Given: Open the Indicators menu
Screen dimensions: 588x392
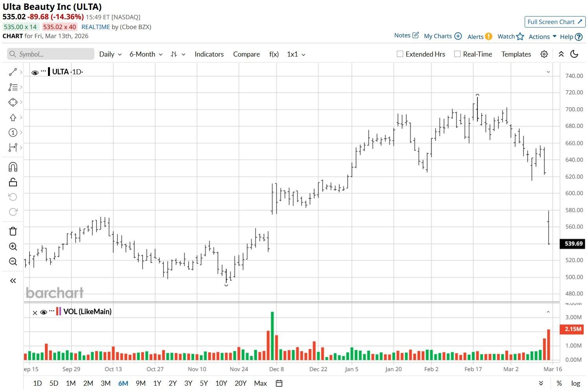Looking at the screenshot, I should click(x=209, y=54).
